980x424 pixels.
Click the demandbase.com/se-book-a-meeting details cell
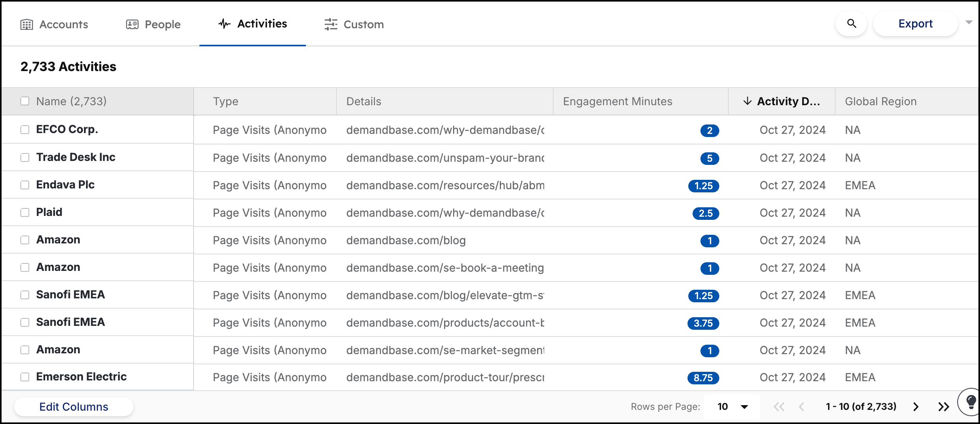[445, 268]
